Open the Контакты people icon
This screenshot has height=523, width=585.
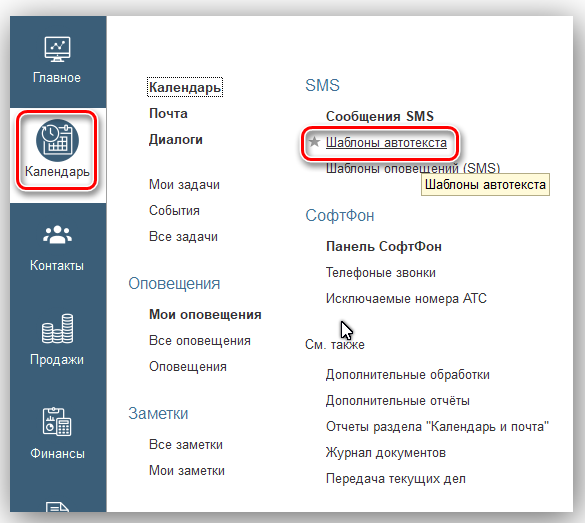point(57,235)
